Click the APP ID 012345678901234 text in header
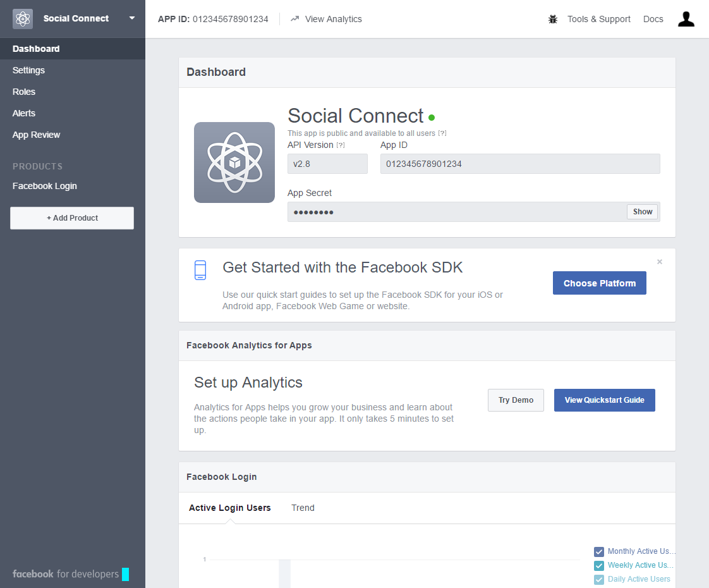Screen dimensions: 709x588 pos(213,19)
